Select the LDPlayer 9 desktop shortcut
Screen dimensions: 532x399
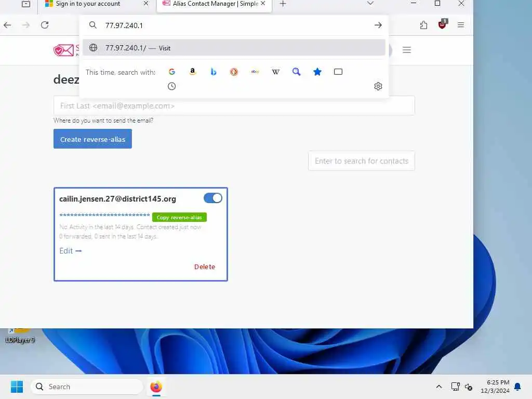(20, 335)
